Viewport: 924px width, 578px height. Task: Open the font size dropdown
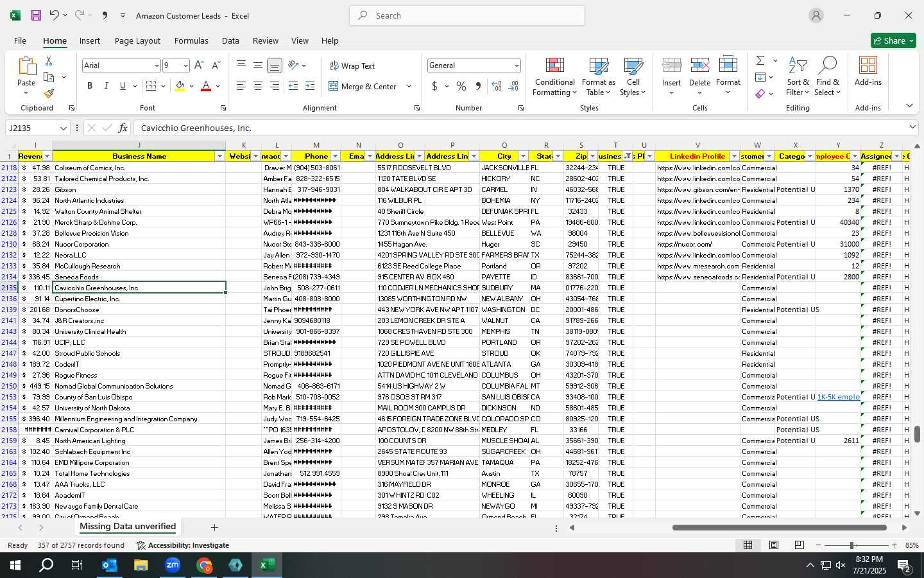click(x=185, y=66)
